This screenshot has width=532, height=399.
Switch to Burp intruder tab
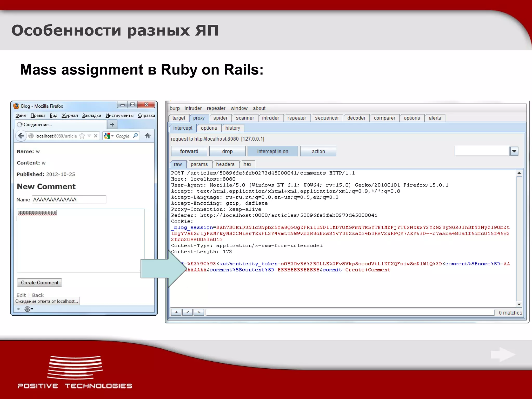click(x=271, y=118)
